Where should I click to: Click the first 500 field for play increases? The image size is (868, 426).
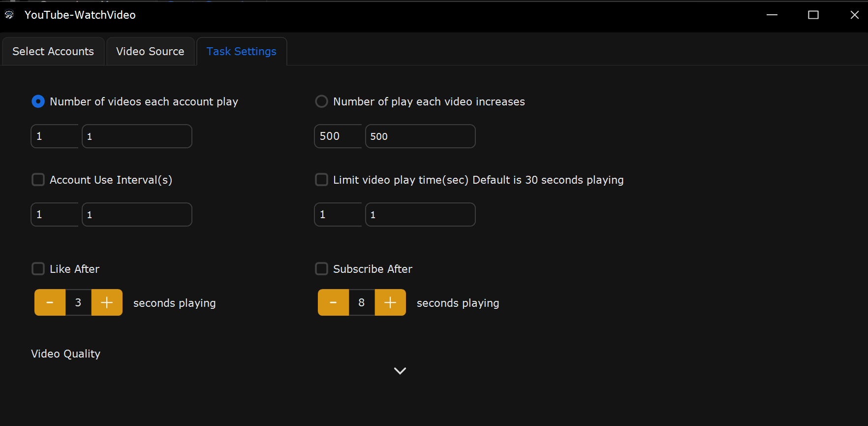[338, 136]
